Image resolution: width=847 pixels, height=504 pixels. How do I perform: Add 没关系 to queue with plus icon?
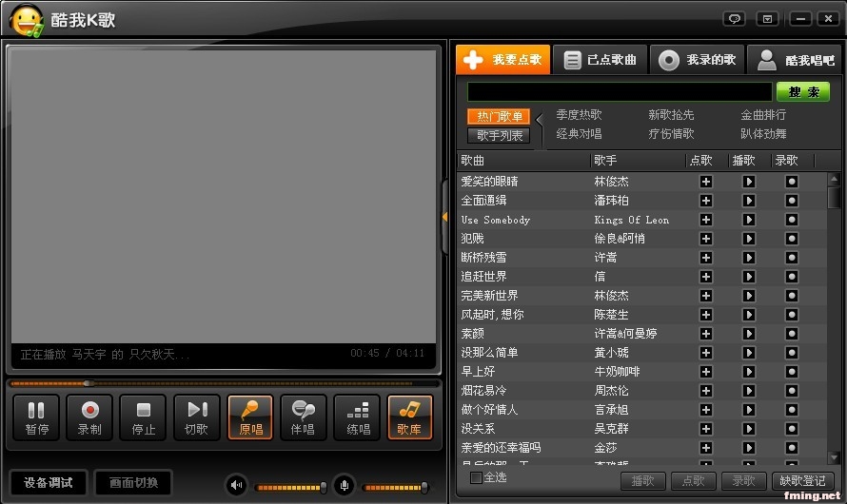(705, 429)
